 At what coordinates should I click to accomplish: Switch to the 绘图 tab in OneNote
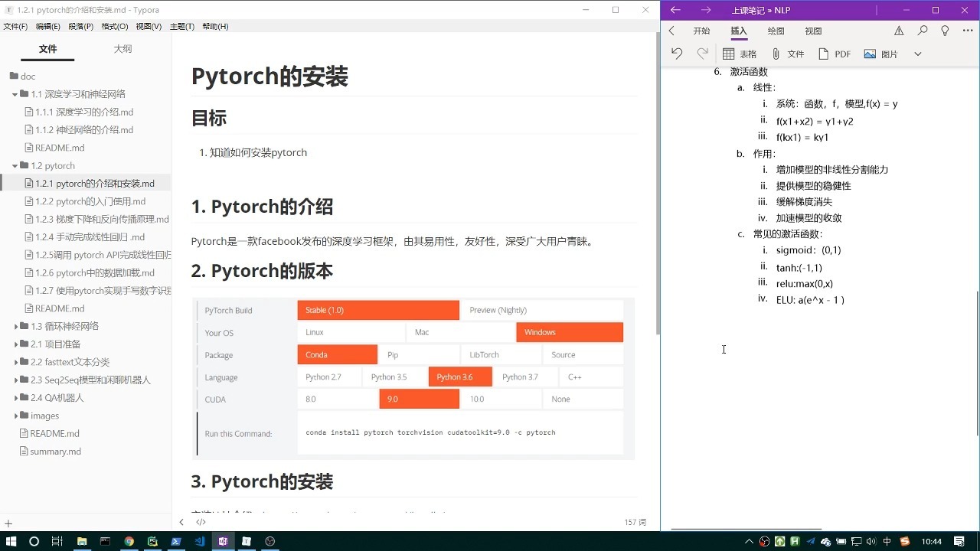click(776, 31)
